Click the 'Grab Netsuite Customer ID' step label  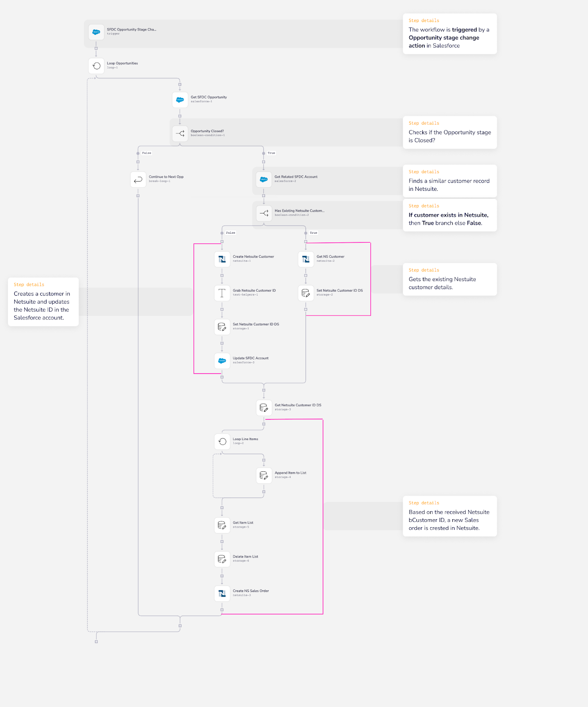tap(254, 290)
